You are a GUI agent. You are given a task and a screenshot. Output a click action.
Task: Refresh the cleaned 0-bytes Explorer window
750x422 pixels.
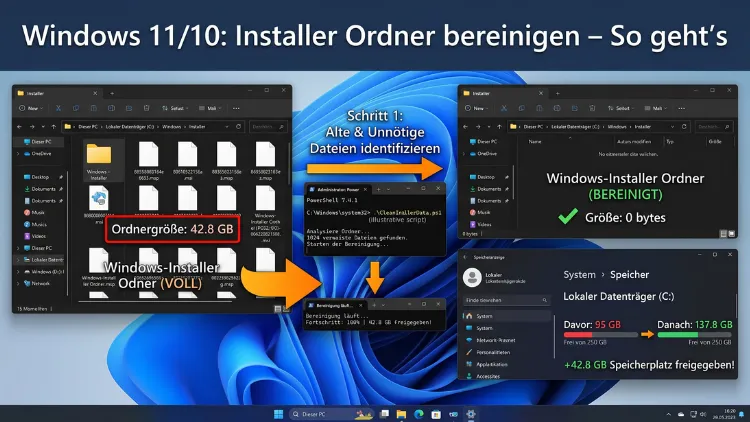(684, 127)
